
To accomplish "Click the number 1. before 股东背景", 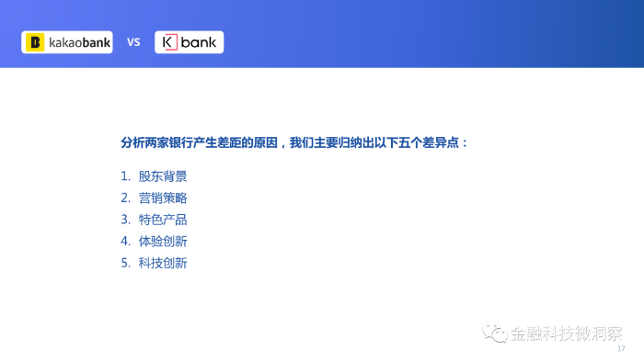I will pos(125,176).
